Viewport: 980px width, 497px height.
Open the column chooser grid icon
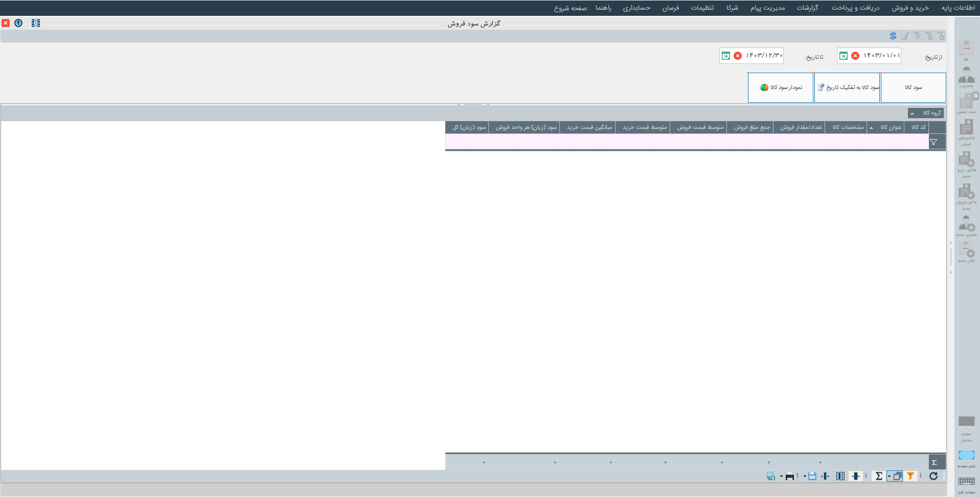tap(840, 476)
